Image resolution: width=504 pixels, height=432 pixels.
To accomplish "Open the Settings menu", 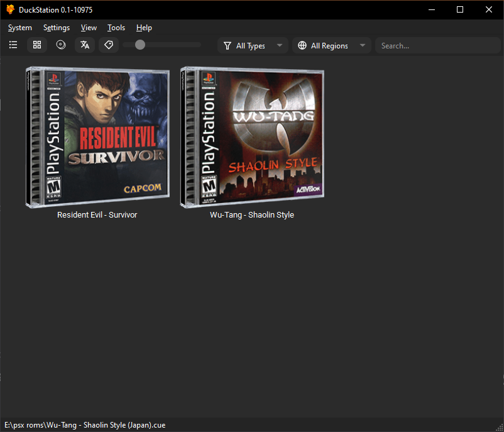I will point(57,28).
